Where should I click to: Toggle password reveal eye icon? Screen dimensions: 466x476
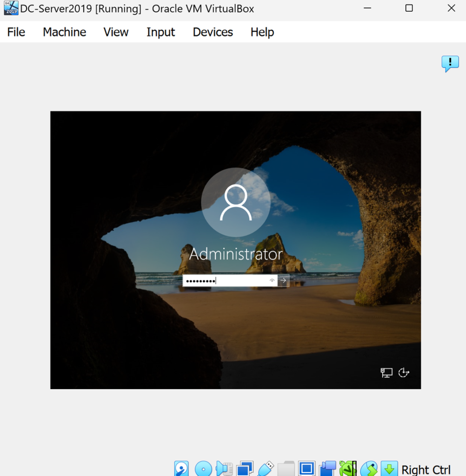click(272, 281)
